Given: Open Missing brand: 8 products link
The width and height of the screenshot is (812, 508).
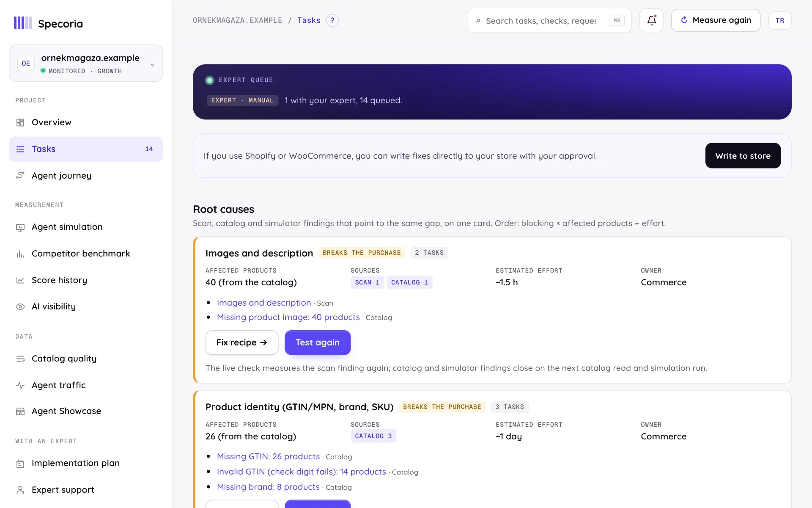Looking at the screenshot, I should 268,487.
